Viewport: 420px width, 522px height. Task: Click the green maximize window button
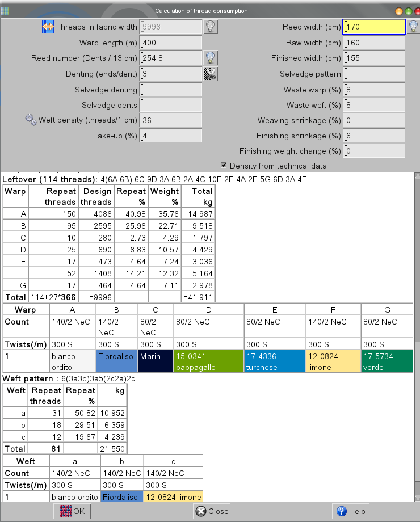(408, 11)
